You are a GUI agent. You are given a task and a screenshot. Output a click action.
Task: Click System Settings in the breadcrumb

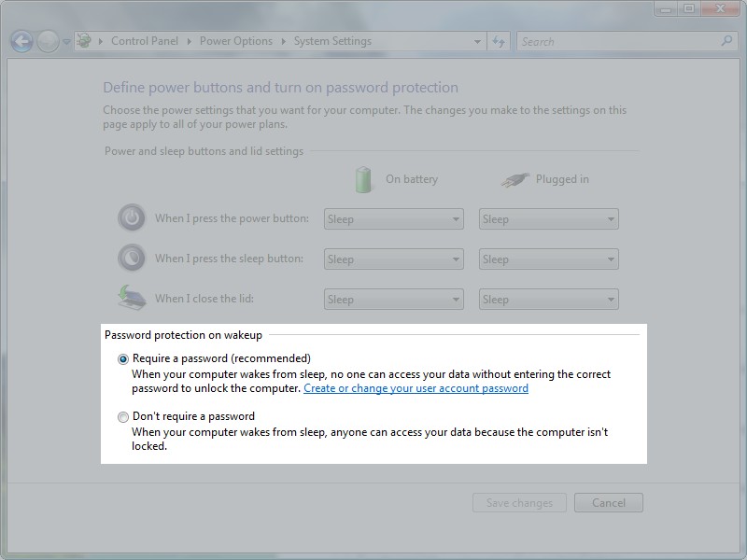(x=332, y=41)
